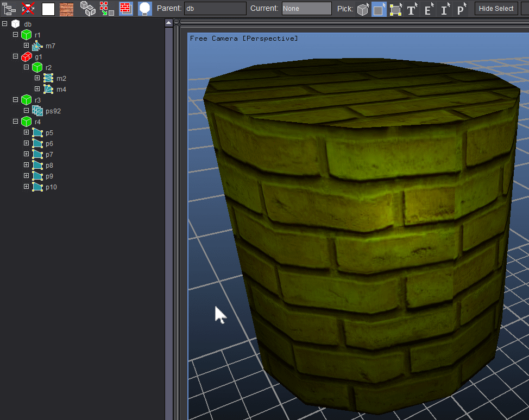Expand the p8 polygon node
The height and width of the screenshot is (420, 529).
coord(26,164)
